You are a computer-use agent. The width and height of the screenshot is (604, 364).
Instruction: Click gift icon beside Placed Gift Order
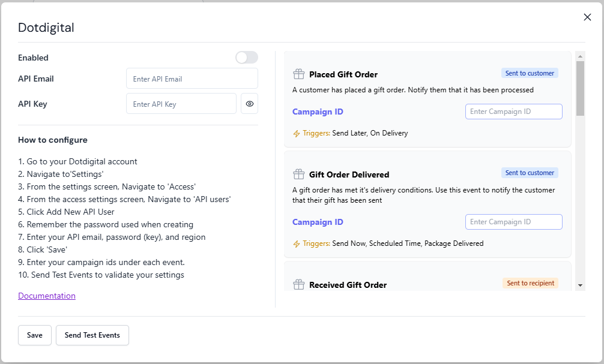298,74
